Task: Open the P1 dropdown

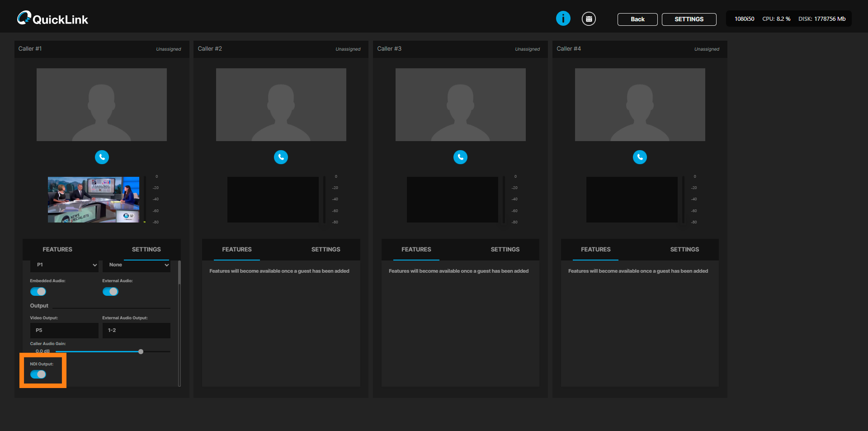Action: 64,265
